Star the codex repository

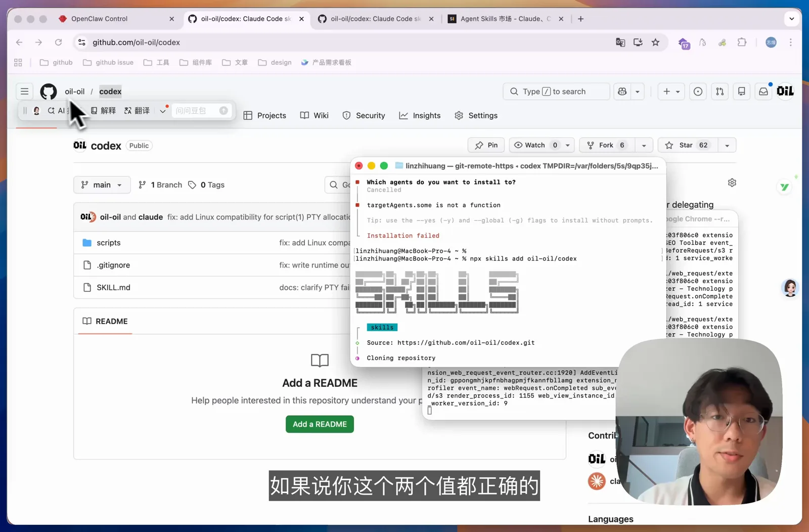[688, 145]
